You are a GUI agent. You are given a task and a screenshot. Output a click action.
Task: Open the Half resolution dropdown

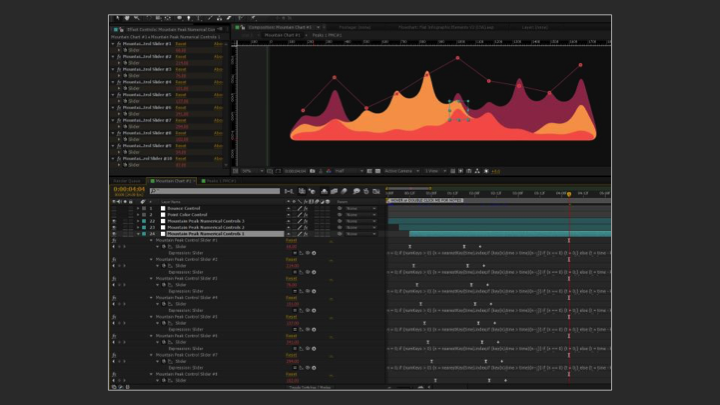pyautogui.click(x=349, y=171)
